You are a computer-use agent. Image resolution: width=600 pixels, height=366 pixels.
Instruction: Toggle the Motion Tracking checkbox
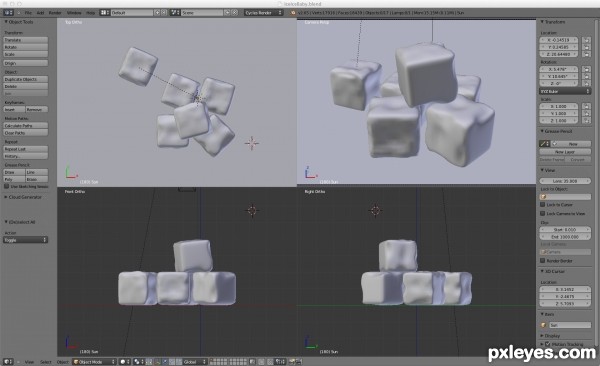click(548, 344)
